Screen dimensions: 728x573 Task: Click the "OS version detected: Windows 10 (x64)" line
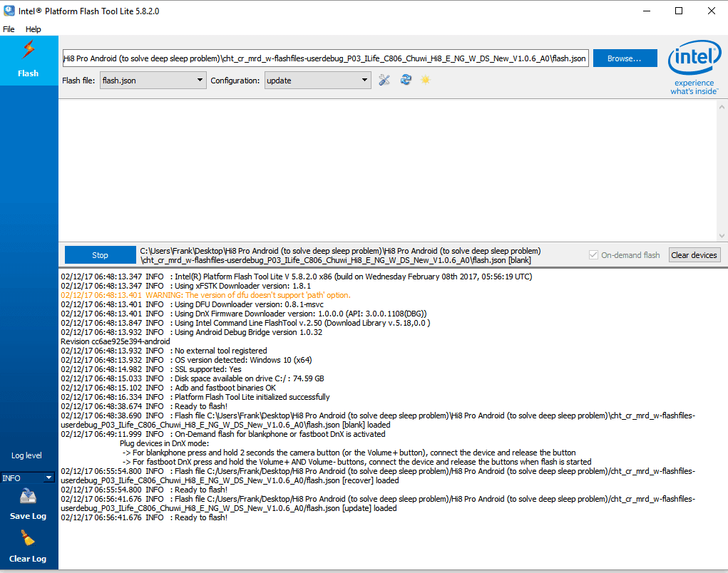186,360
